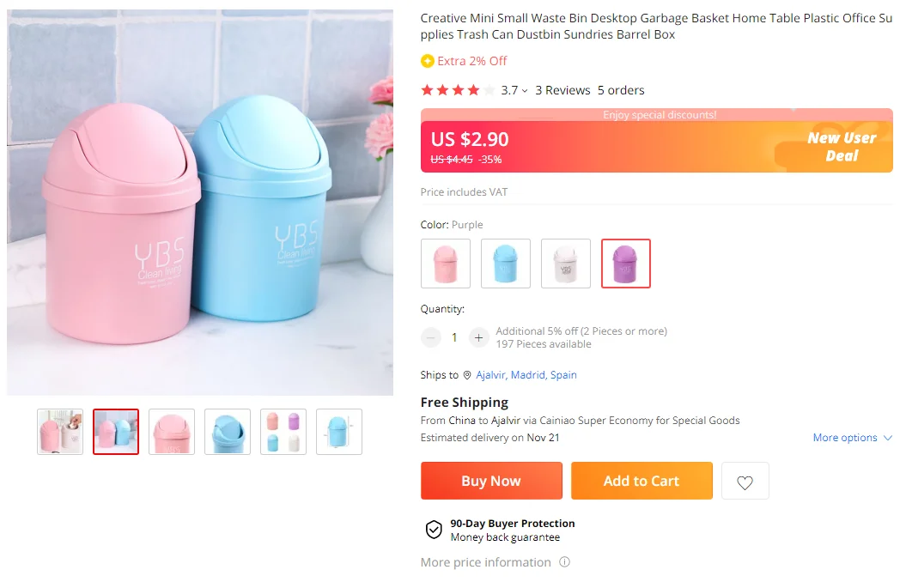Click the Extra 2% Off coin icon

[428, 61]
